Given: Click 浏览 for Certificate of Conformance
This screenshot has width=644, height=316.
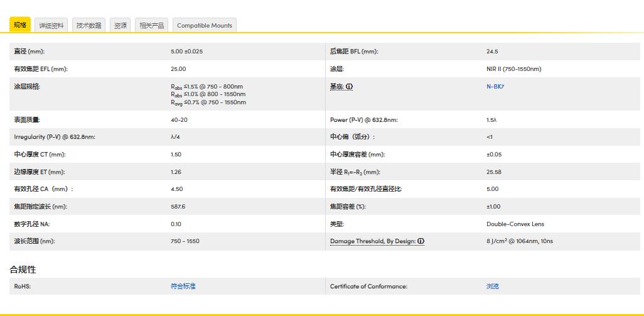Looking at the screenshot, I should point(493,286).
